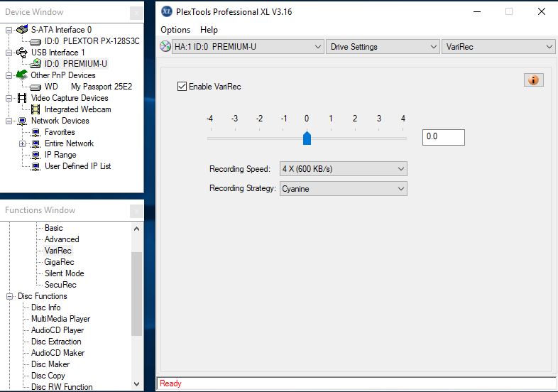This screenshot has height=392, width=558.
Task: Collapse the Network Devices node
Action: point(9,121)
